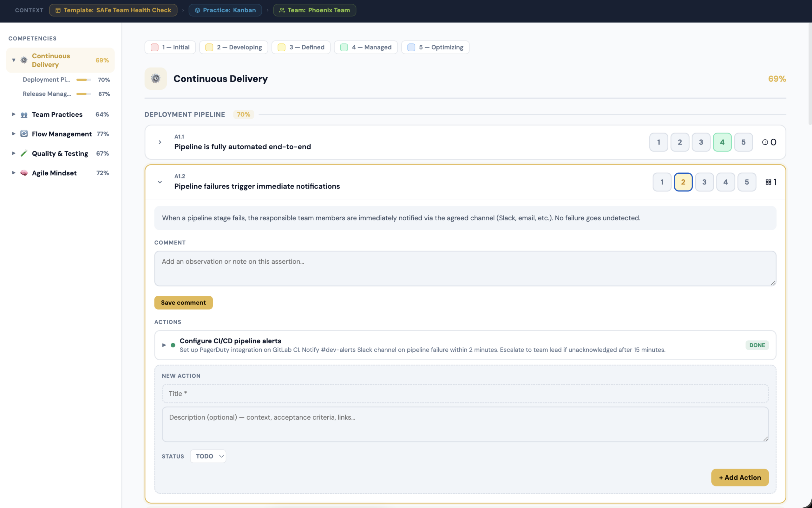Click the Save comment button
Image resolution: width=812 pixels, height=508 pixels.
point(183,302)
